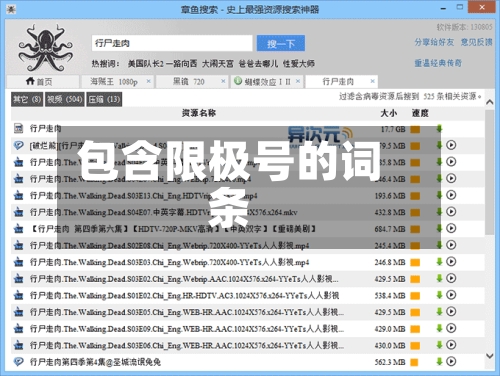Image resolution: width=500 pixels, height=376 pixels.
Task: Close the 海贼王 1080p tab
Action: (149, 81)
